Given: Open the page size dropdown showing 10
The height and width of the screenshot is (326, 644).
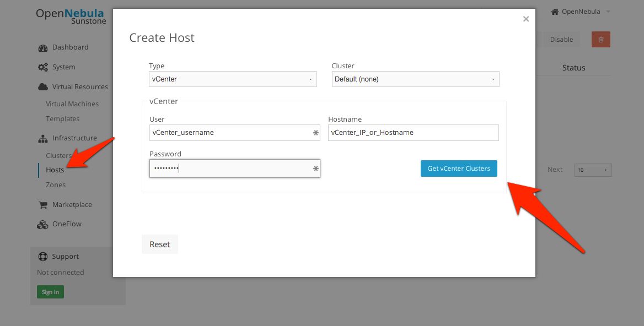Looking at the screenshot, I should pyautogui.click(x=593, y=170).
